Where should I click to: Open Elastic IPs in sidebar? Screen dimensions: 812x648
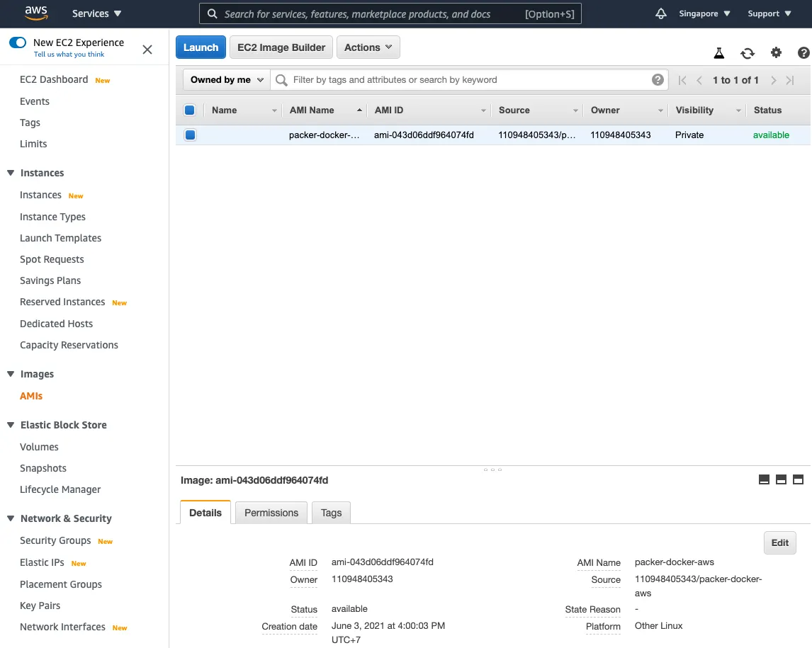[42, 562]
